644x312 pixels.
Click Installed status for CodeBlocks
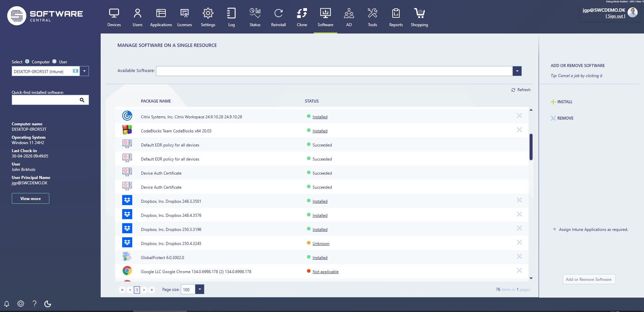click(320, 131)
